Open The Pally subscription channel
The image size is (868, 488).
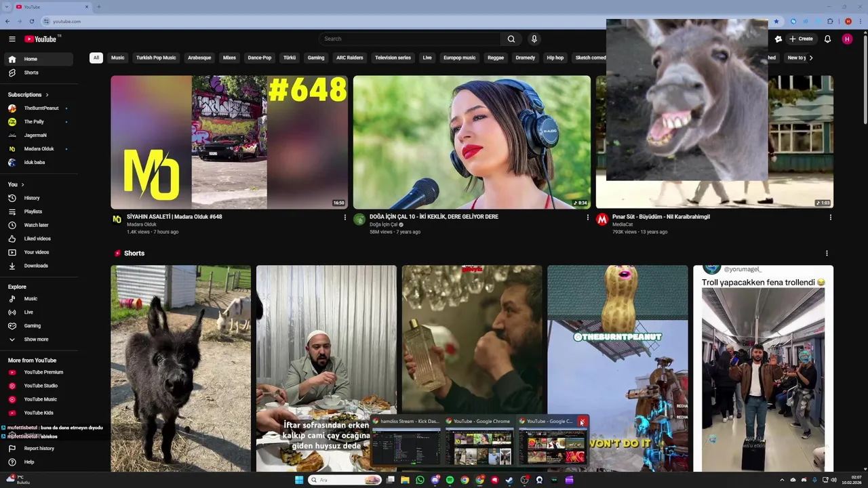point(39,121)
